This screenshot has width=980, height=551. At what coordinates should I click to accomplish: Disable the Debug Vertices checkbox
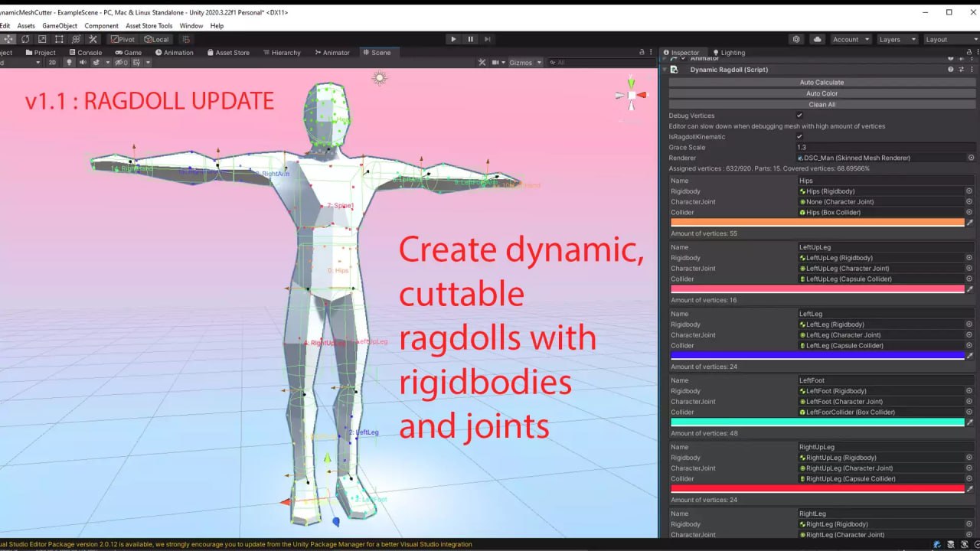(x=799, y=116)
